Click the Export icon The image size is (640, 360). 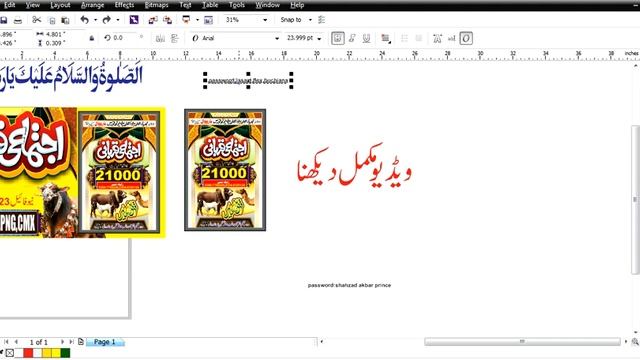pyautogui.click(x=167, y=20)
